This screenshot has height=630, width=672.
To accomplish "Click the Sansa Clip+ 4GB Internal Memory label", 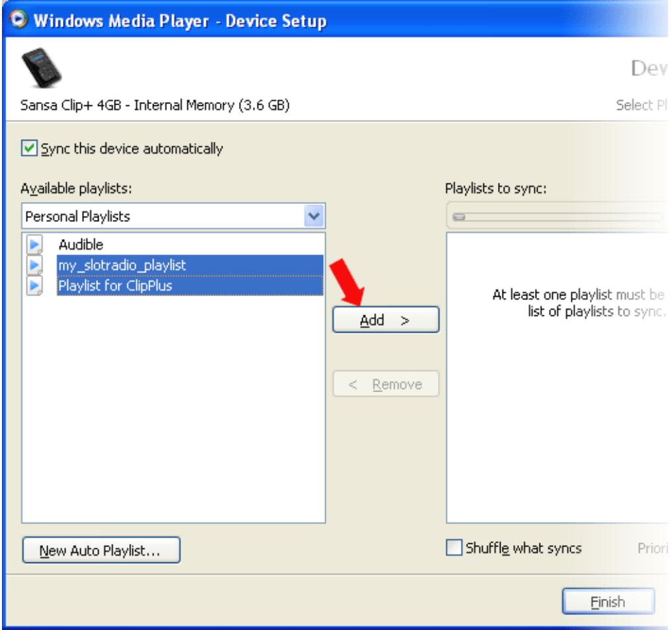I will [x=155, y=105].
